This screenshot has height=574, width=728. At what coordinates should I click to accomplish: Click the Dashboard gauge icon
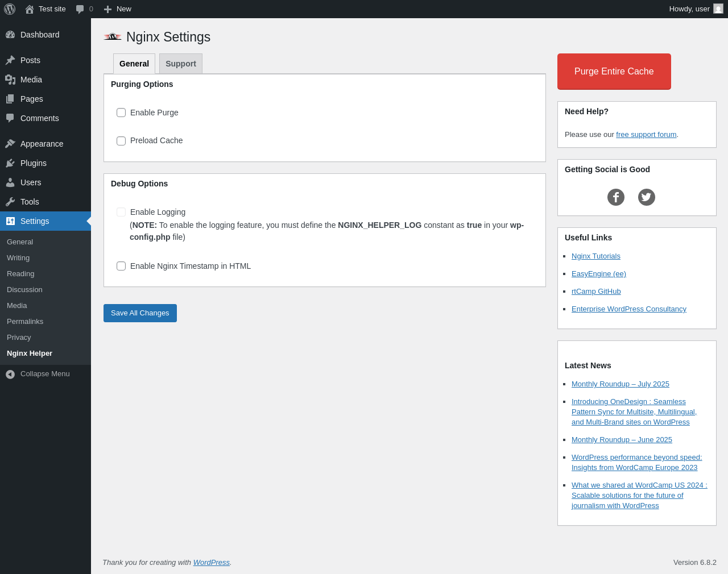tap(10, 35)
